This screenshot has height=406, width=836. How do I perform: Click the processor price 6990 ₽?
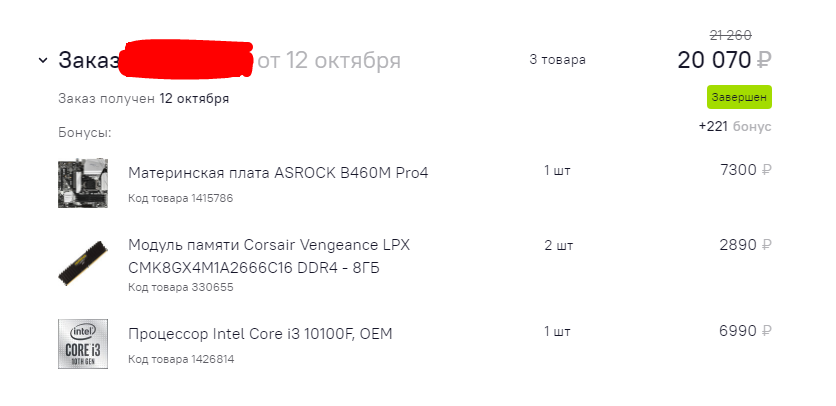745,331
